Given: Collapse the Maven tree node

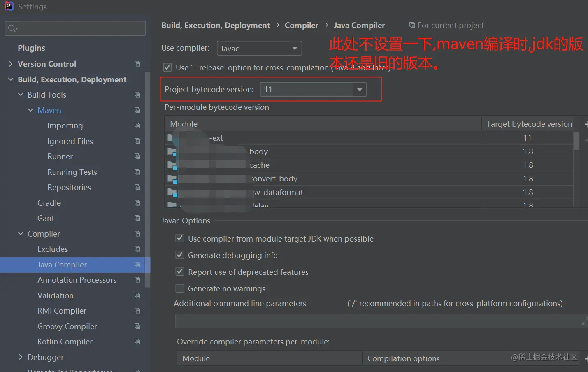Looking at the screenshot, I should click(30, 110).
